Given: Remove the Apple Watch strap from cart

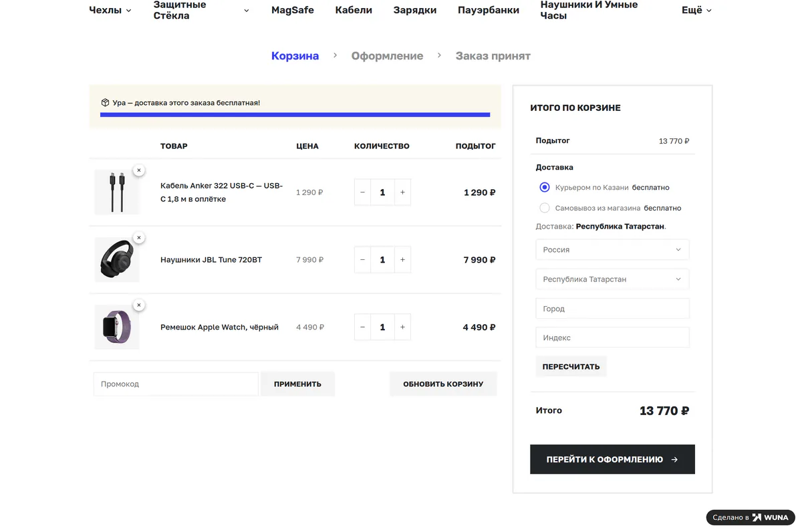Looking at the screenshot, I should pyautogui.click(x=138, y=305).
